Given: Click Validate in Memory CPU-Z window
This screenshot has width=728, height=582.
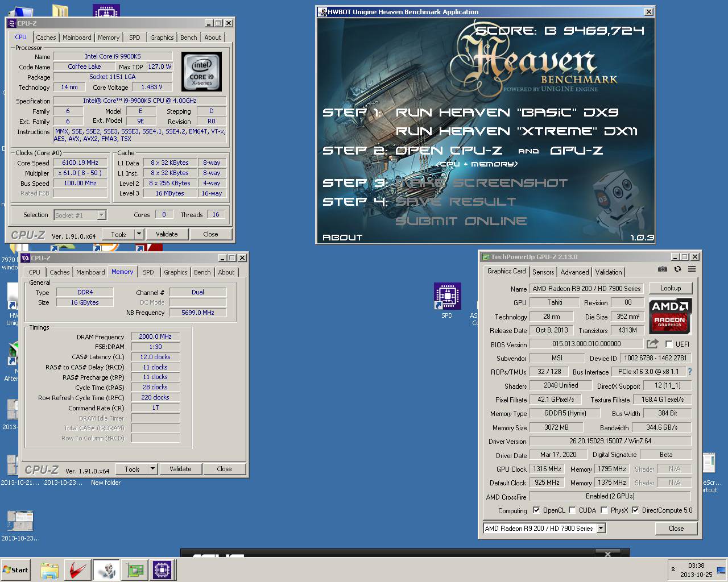Looking at the screenshot, I should [x=180, y=469].
